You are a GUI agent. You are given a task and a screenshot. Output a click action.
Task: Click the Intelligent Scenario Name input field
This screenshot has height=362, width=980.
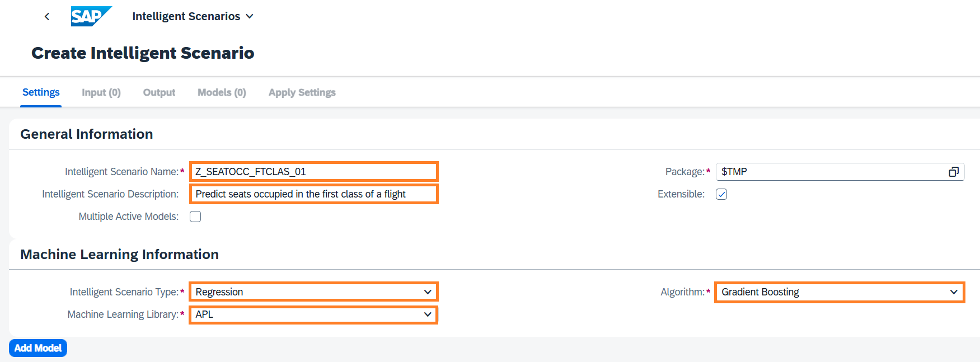pyautogui.click(x=313, y=172)
